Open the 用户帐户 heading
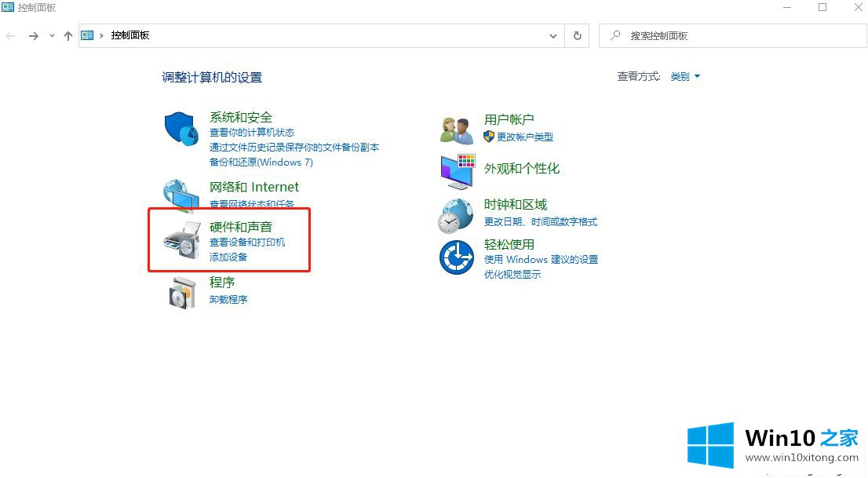 (509, 119)
